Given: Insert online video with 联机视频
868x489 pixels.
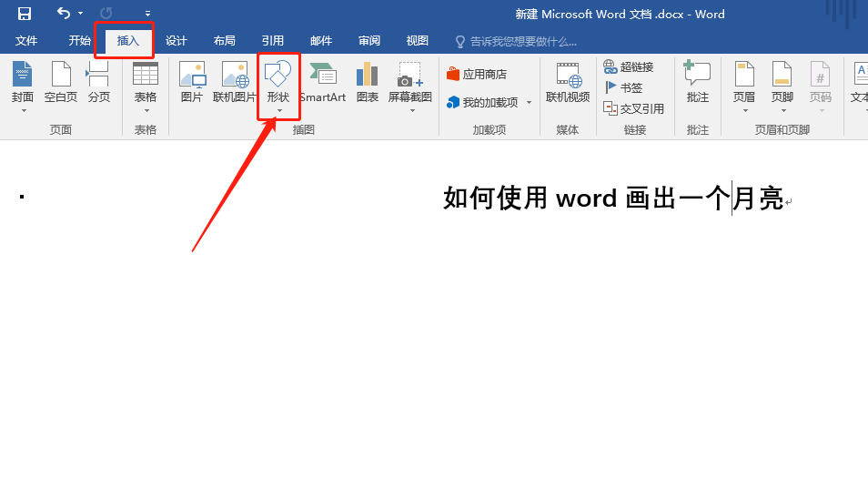Looking at the screenshot, I should pos(568,82).
